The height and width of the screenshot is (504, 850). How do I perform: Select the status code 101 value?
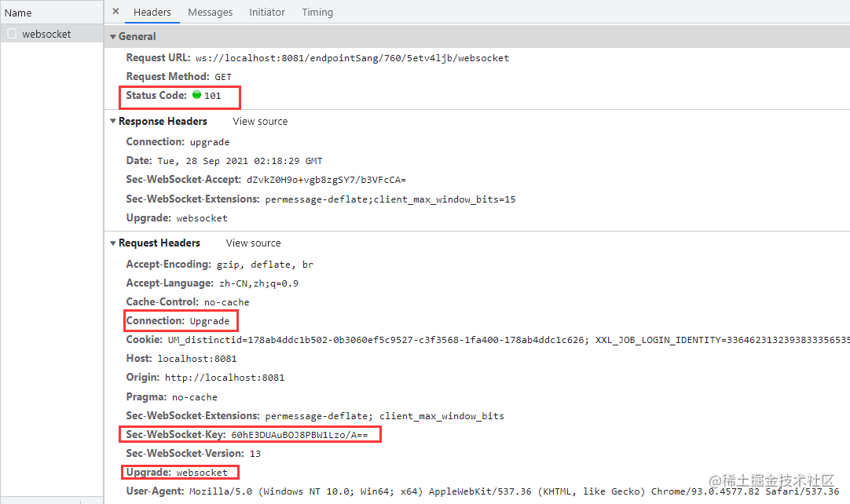click(x=212, y=96)
